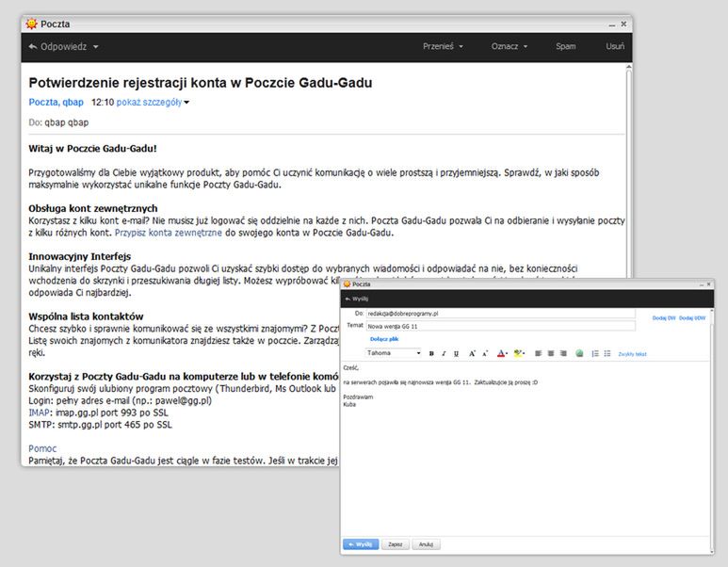The width and height of the screenshot is (728, 567).
Task: Toggle bold formatting in compose toolbar
Action: [x=431, y=354]
